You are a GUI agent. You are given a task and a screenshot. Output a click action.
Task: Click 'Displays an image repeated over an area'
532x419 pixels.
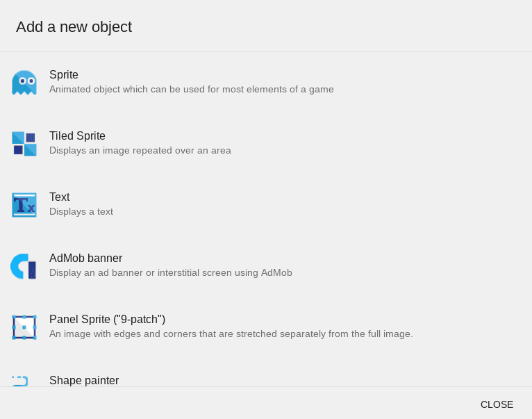140,151
